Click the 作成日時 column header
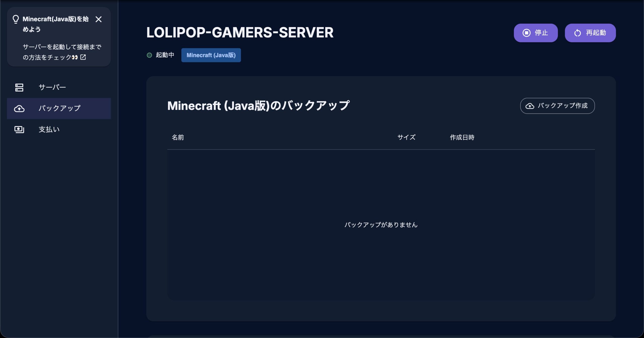The width and height of the screenshot is (644, 338). tap(462, 137)
